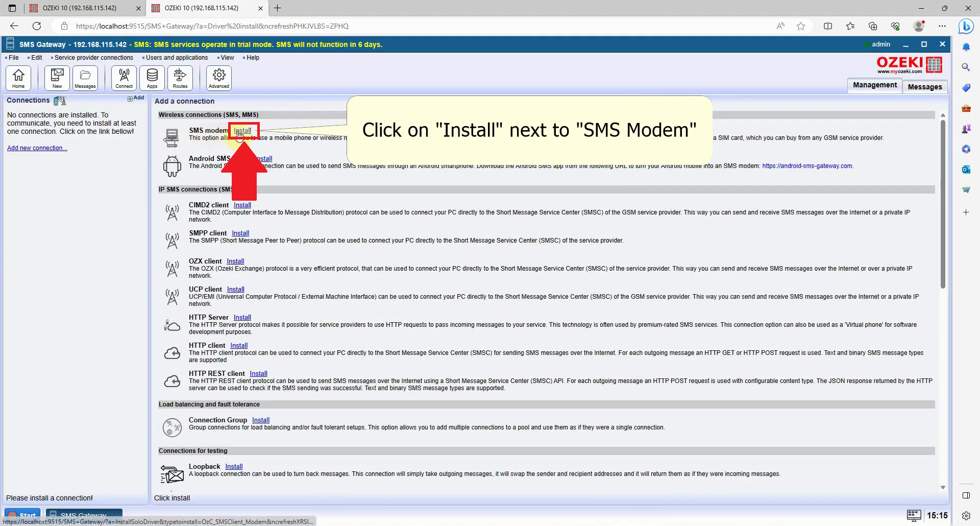Click Install next to SMPP client
Image resolution: width=980 pixels, height=526 pixels.
[240, 233]
